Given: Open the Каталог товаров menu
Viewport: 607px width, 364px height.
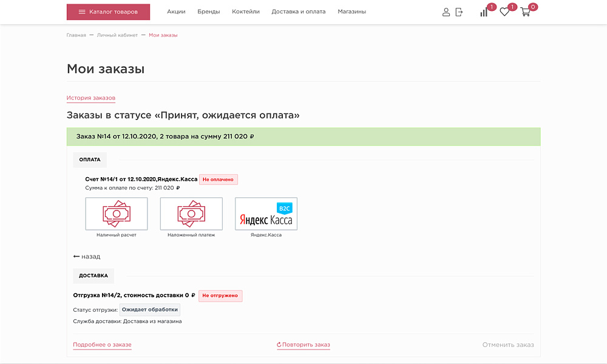Looking at the screenshot, I should (x=108, y=12).
